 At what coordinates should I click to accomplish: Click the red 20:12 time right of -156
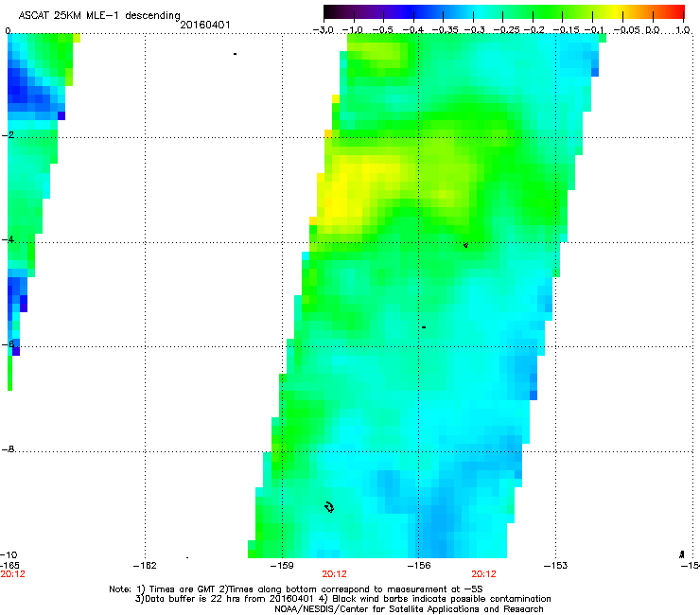pos(484,574)
